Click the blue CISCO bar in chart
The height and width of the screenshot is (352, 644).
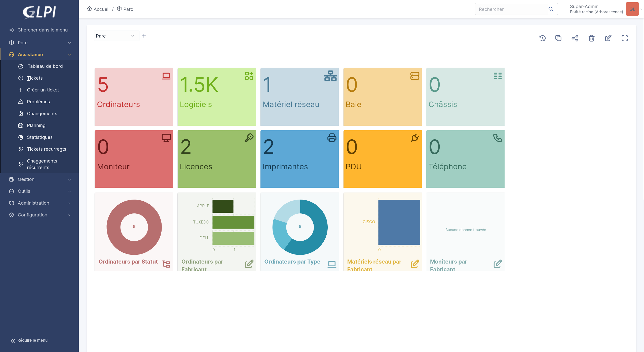pyautogui.click(x=399, y=222)
